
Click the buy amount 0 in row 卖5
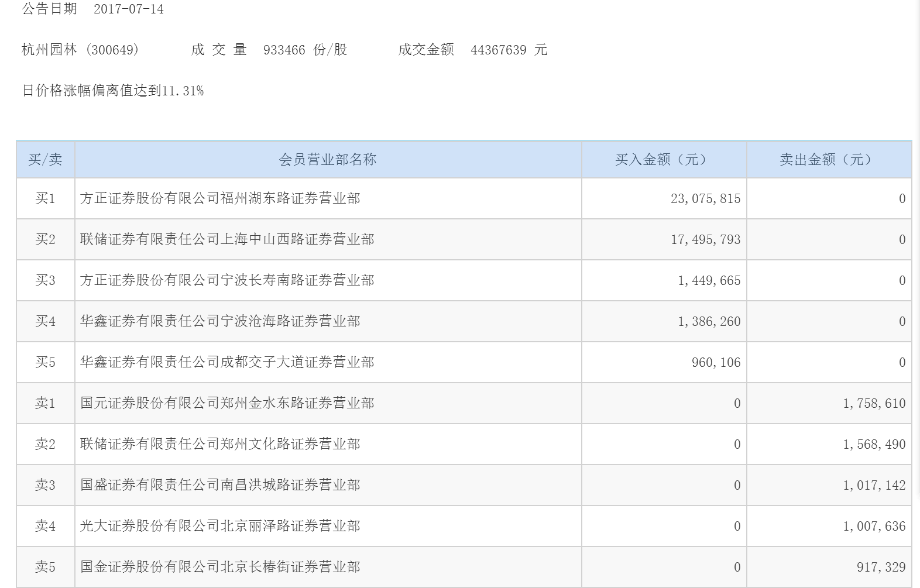pos(737,568)
